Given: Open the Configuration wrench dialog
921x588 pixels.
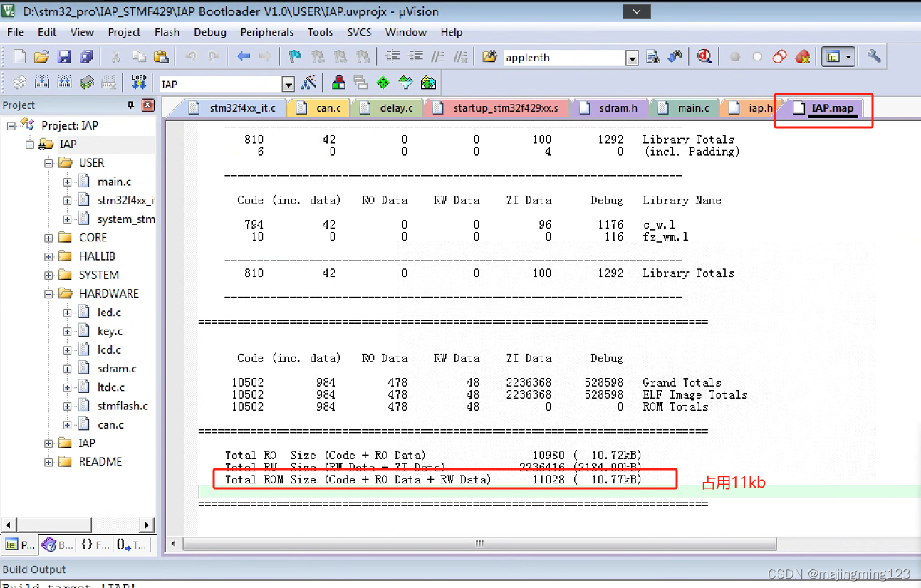Looking at the screenshot, I should [x=873, y=56].
